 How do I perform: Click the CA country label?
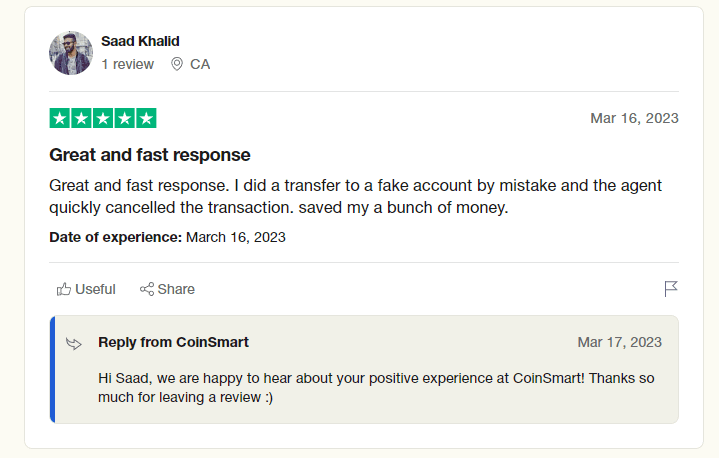point(200,64)
